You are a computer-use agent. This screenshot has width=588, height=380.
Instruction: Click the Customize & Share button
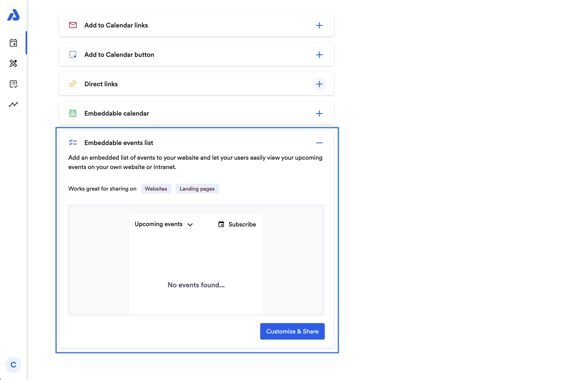(x=292, y=331)
